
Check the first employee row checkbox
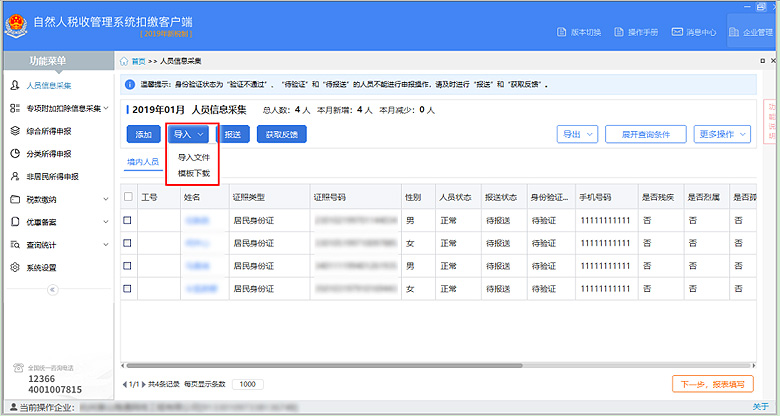pos(127,220)
